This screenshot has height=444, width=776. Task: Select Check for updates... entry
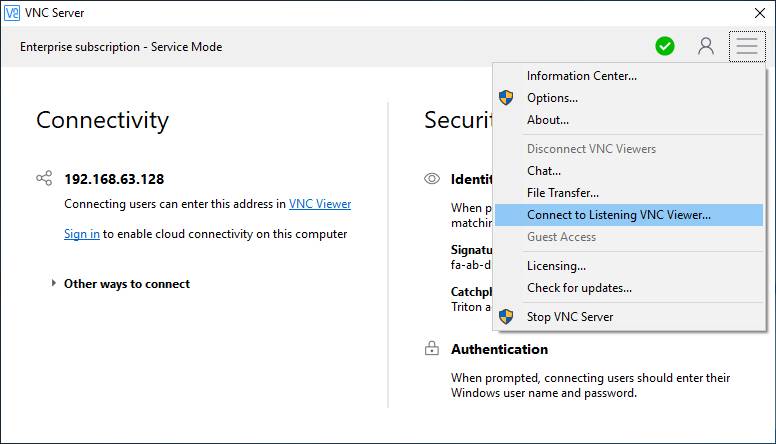click(x=629, y=288)
